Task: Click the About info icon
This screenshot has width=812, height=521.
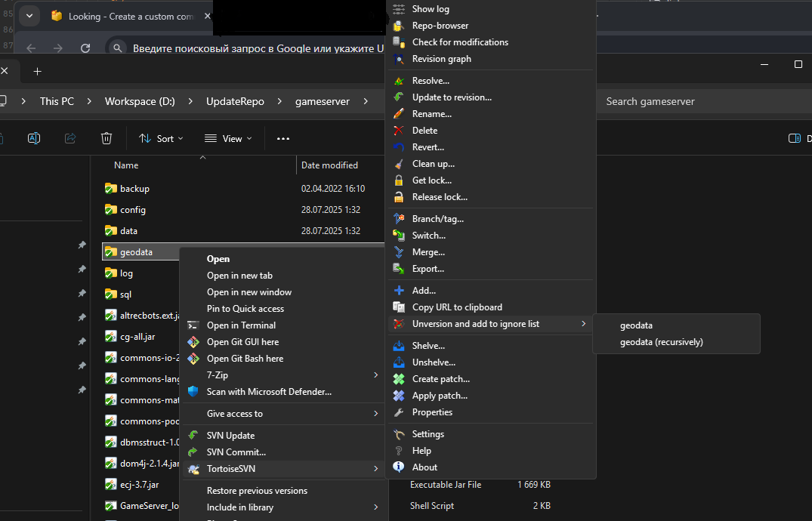Action: click(399, 467)
